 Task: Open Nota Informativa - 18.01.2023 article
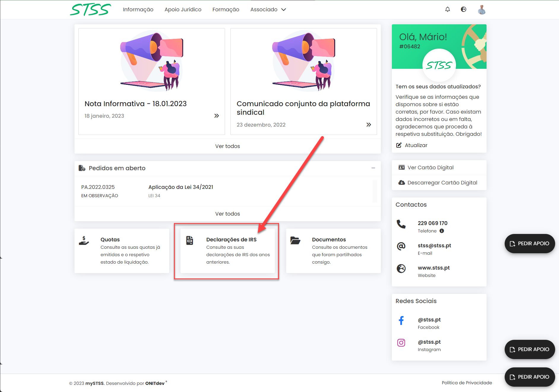(x=135, y=104)
